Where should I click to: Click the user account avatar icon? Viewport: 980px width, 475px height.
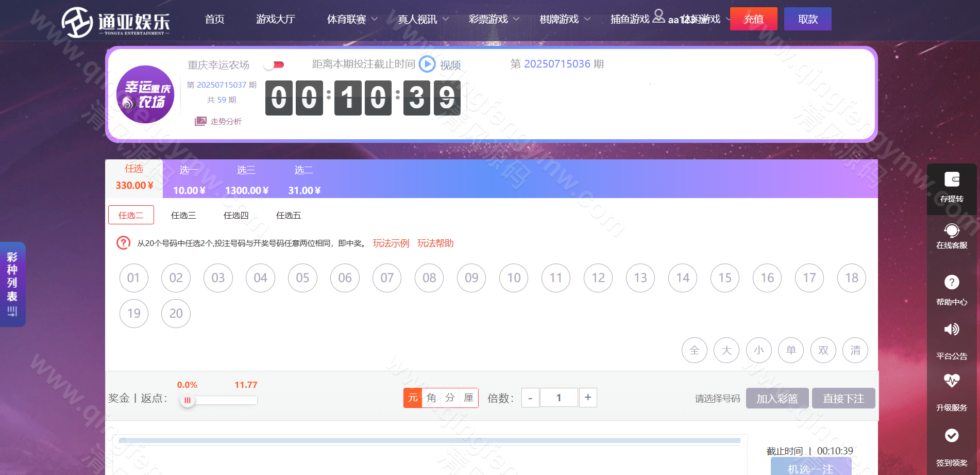pos(658,17)
